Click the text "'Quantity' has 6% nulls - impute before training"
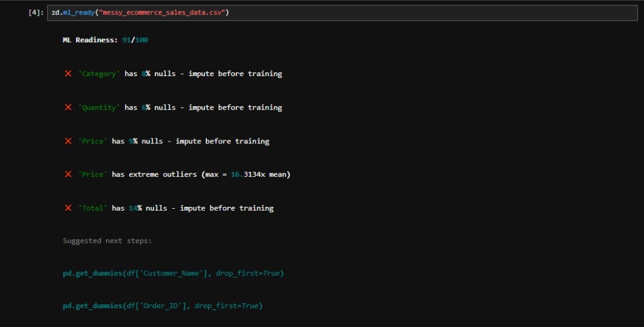This screenshot has width=644, height=327. [x=180, y=108]
